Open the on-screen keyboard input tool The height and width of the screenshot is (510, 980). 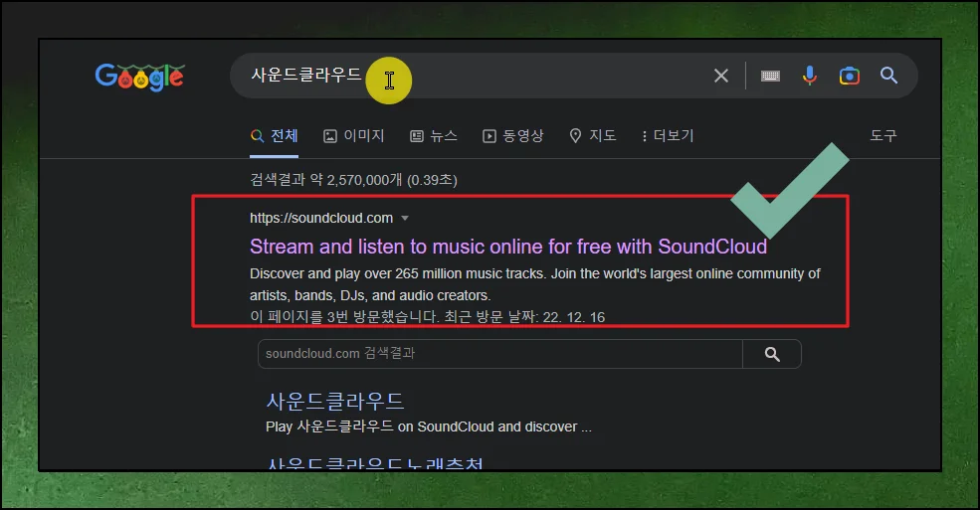[770, 76]
